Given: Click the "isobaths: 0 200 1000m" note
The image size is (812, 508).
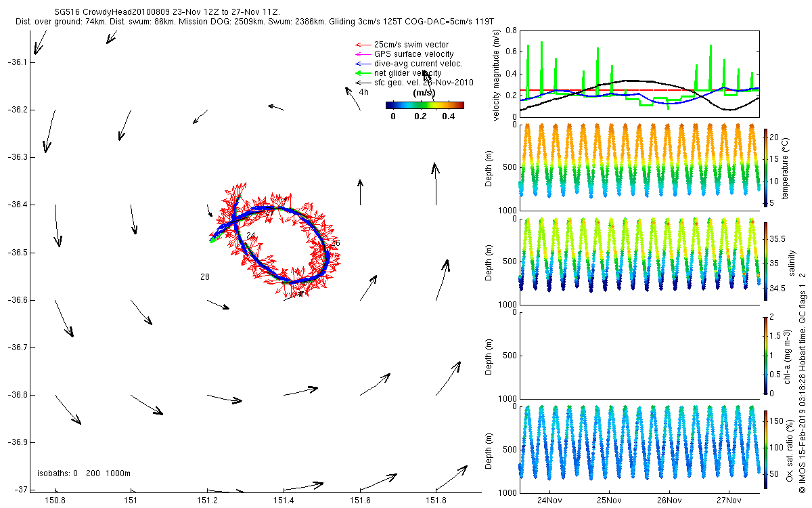Looking at the screenshot, I should point(84,473).
